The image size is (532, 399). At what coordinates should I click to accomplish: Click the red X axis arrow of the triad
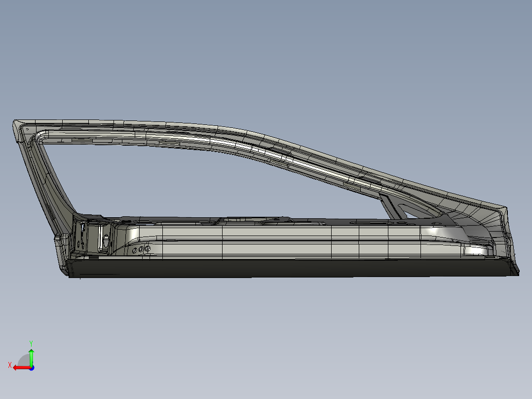point(22,368)
